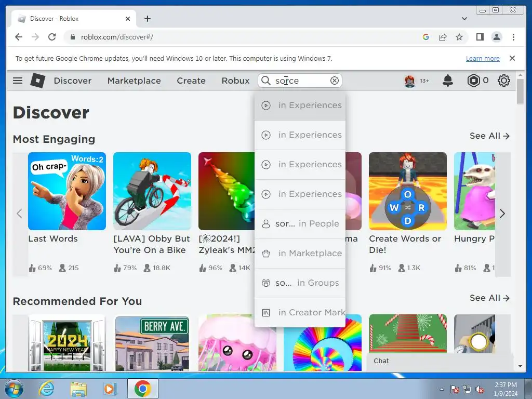The image size is (532, 399).
Task: Open the Marketplace nav link
Action: (134, 81)
